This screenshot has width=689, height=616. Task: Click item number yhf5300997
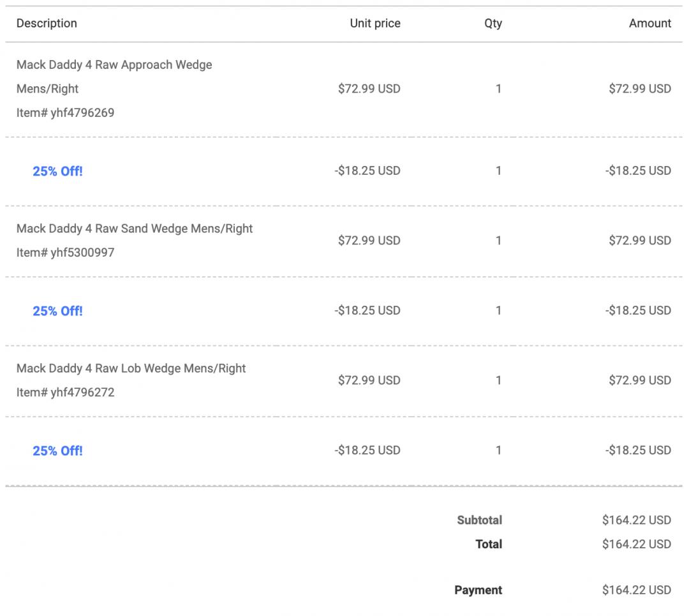65,253
